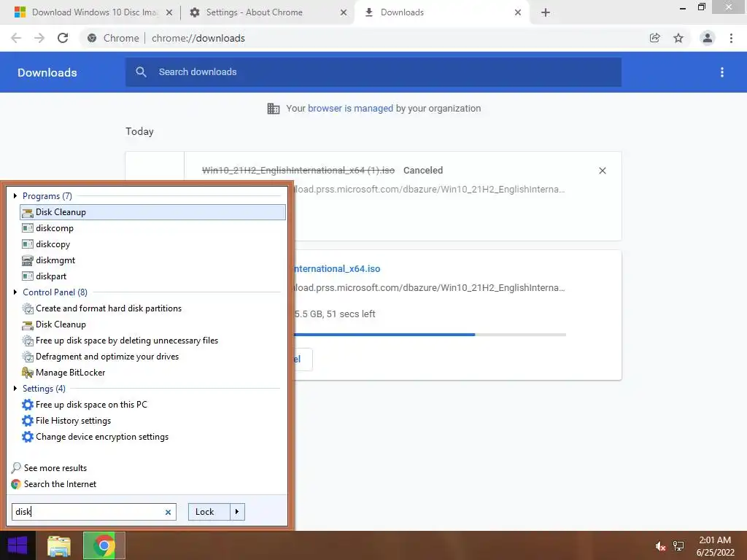
Task: Share this page icon in address bar
Action: [x=655, y=38]
